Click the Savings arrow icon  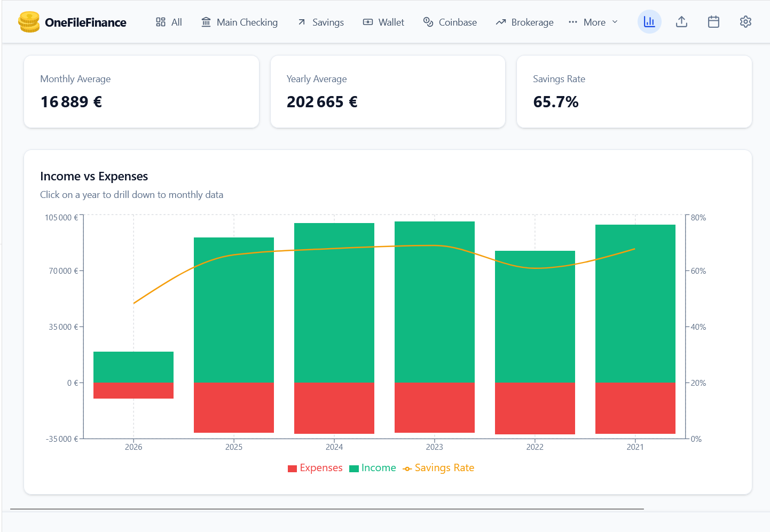click(x=301, y=22)
